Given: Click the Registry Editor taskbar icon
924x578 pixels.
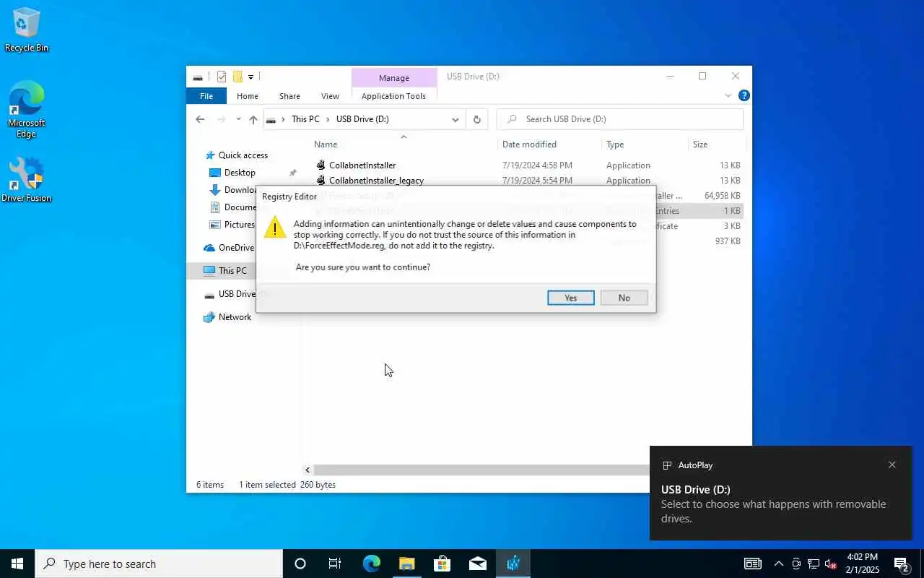Looking at the screenshot, I should click(x=513, y=564).
